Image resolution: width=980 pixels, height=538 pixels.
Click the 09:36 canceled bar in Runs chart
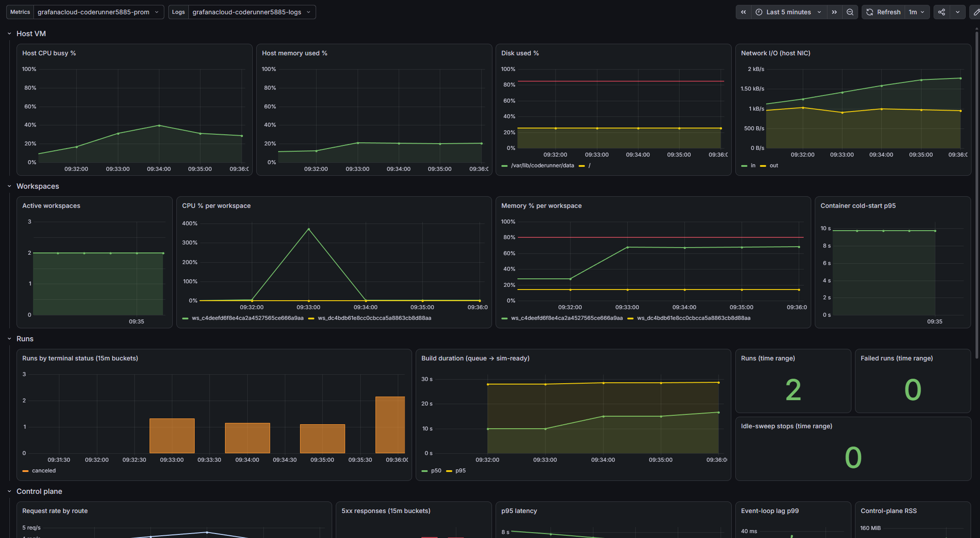click(390, 425)
